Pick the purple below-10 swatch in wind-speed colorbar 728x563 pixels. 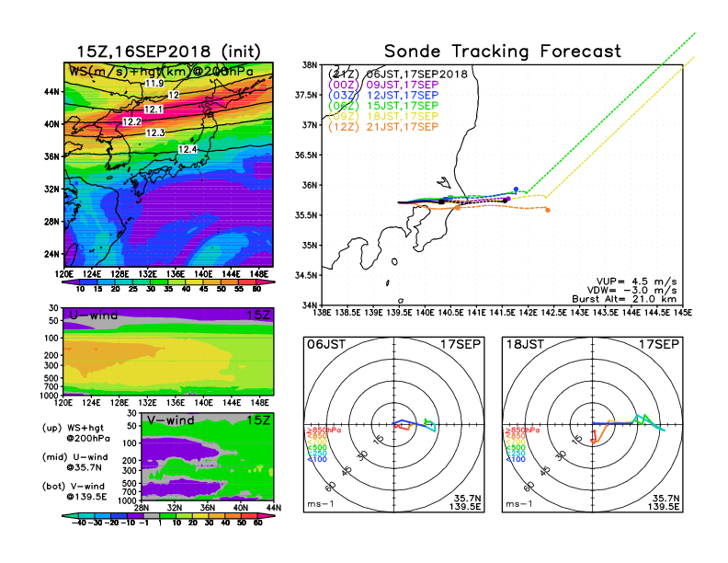point(69,282)
